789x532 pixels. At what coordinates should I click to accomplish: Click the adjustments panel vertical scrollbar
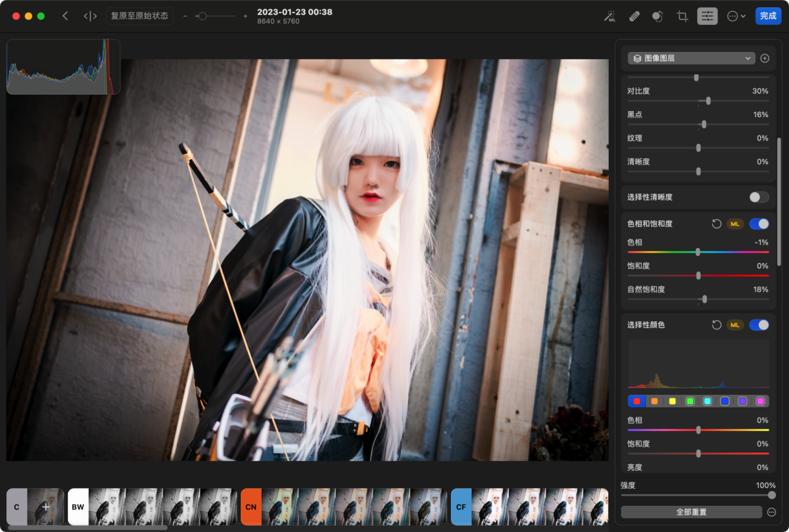point(780,201)
